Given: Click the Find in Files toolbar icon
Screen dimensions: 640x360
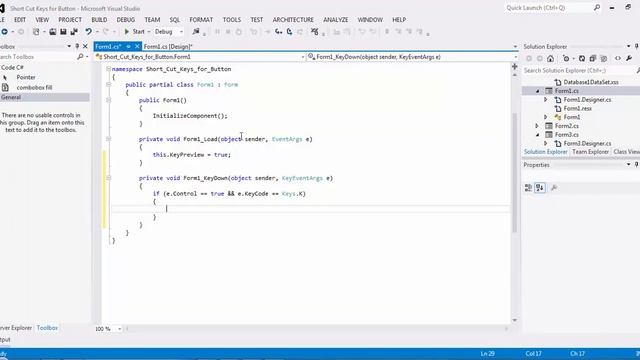Looking at the screenshot, I should pos(196,32).
